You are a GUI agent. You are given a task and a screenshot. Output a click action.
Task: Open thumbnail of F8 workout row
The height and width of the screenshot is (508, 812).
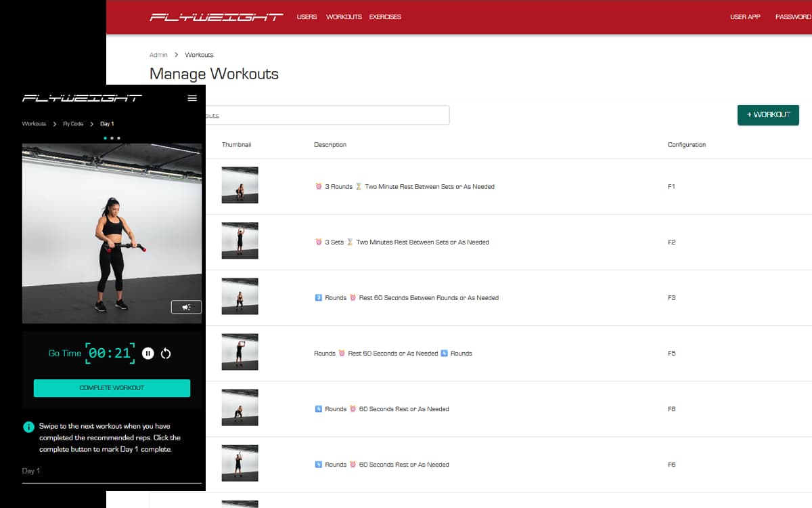tap(240, 407)
